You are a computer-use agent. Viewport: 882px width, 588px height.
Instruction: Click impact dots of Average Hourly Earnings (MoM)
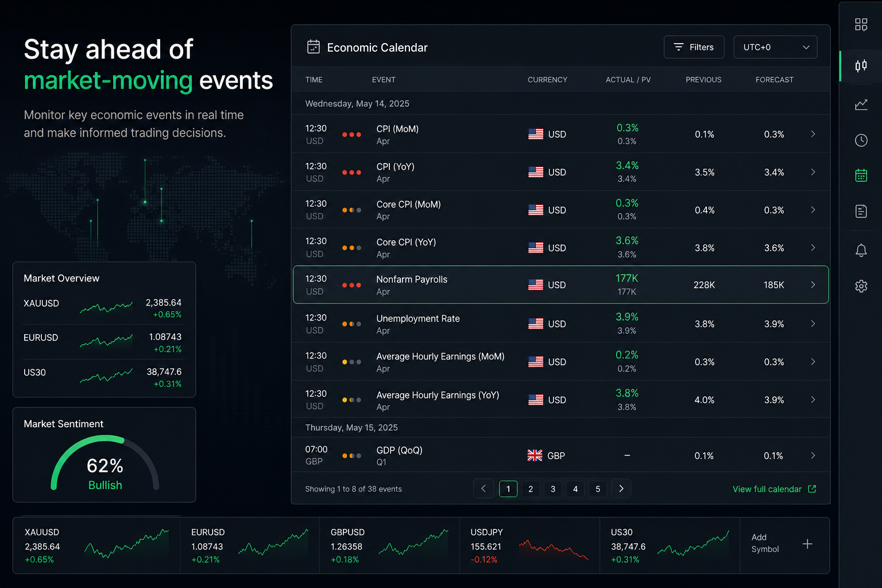pos(351,362)
